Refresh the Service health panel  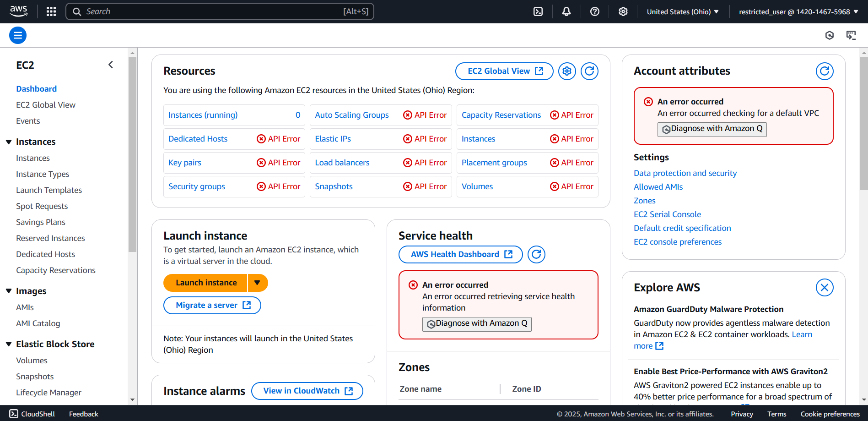click(x=536, y=254)
